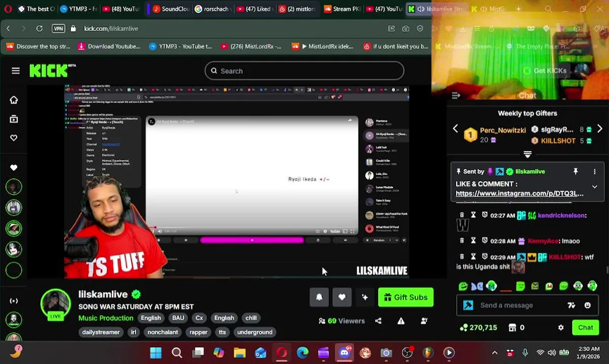Click the 'dailystreamer' tag
Viewport: 609px width, 364px height.
101,332
